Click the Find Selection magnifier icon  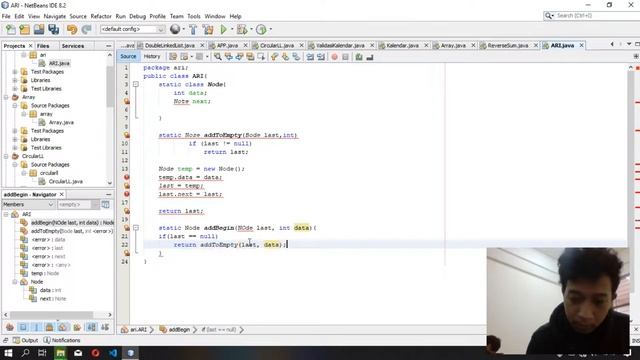(218, 57)
